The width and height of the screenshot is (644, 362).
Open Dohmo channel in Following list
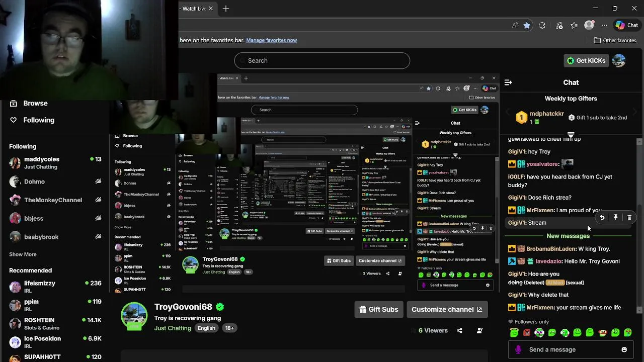pos(55,182)
